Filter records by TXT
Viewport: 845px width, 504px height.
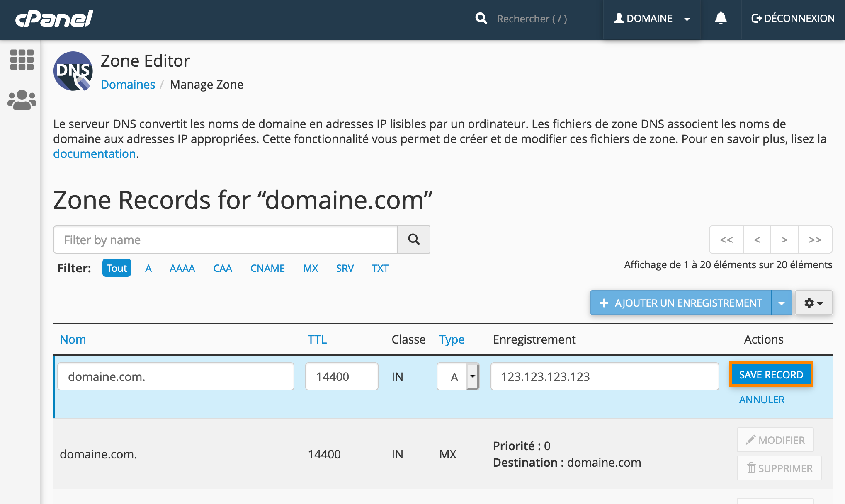coord(380,268)
